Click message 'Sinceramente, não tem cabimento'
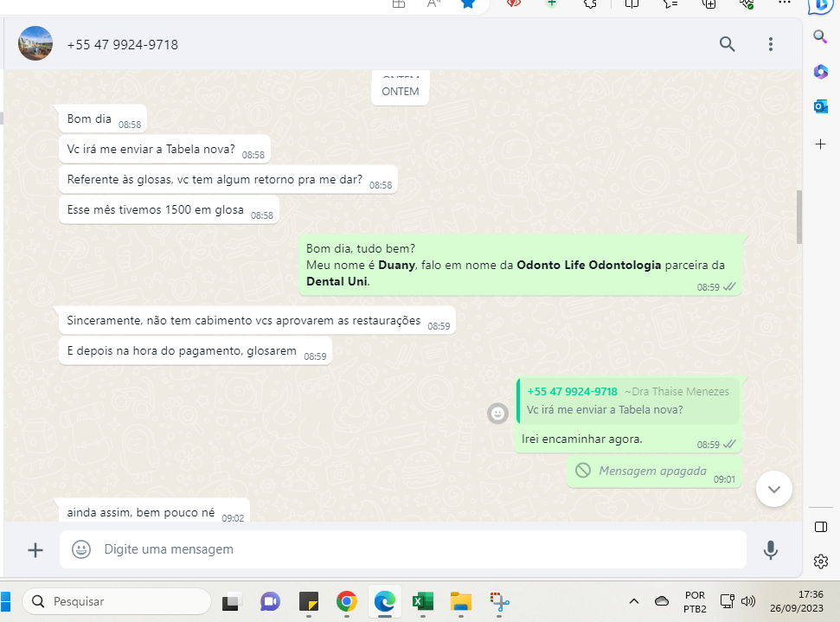Viewport: 840px width, 622px height. 257,320
